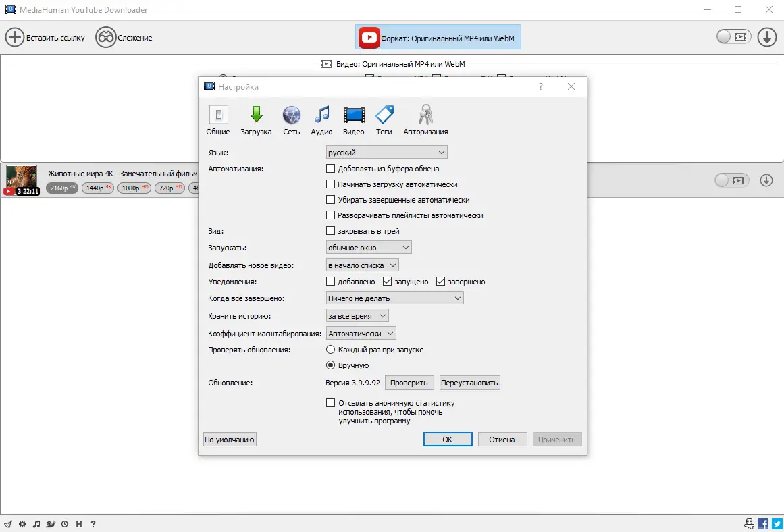
Task: Open the Добавлять новое видео dropdown
Action: click(x=363, y=265)
